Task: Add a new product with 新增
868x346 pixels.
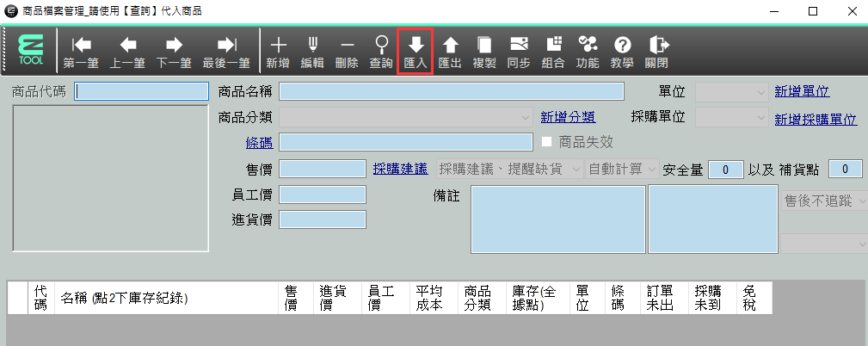Action: tap(278, 53)
